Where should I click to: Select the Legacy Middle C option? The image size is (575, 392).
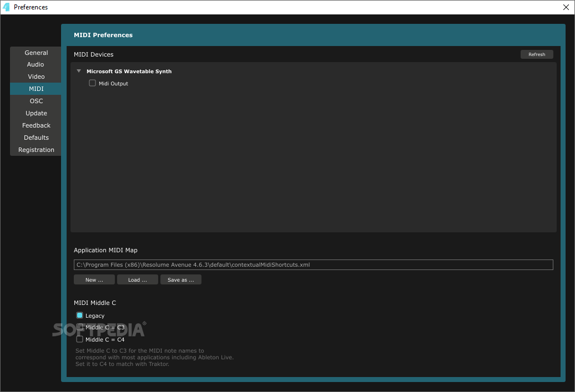(x=79, y=315)
